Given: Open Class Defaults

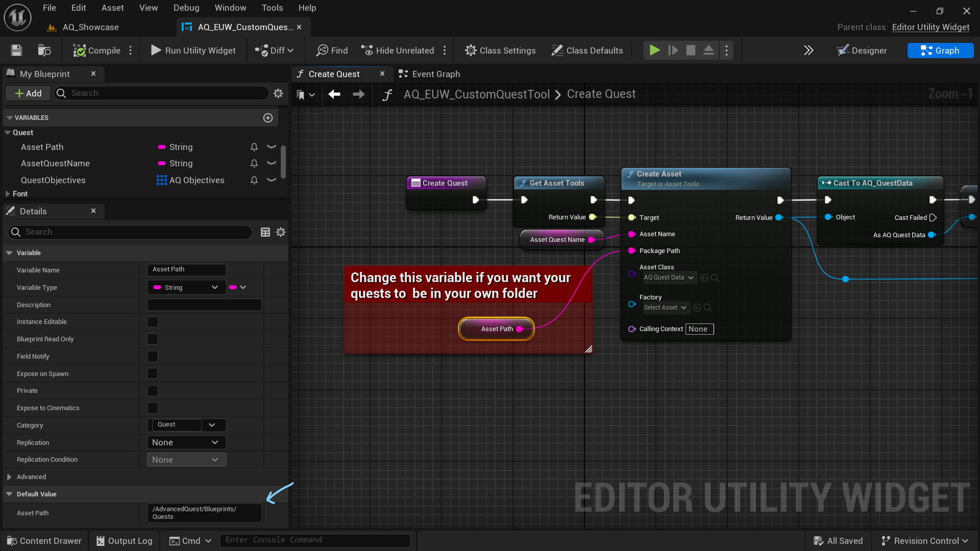Looking at the screenshot, I should 587,51.
